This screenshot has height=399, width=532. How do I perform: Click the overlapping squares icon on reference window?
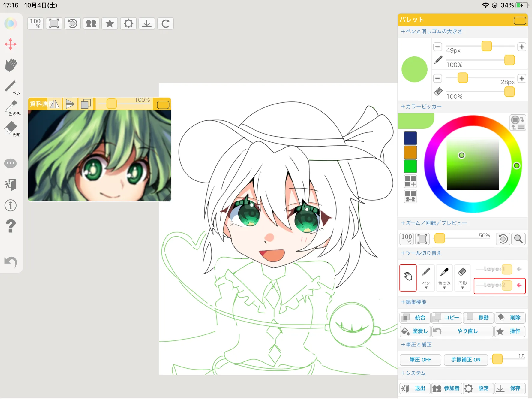[86, 104]
